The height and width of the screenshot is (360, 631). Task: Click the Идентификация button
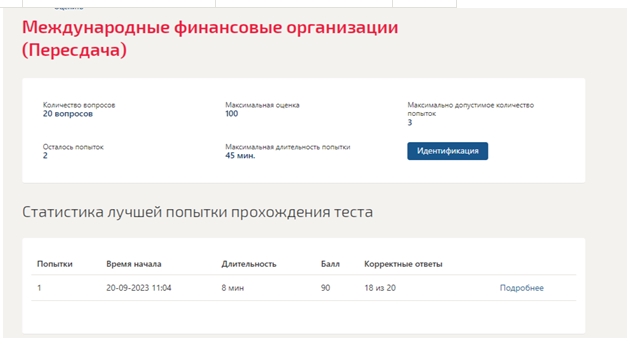[447, 151]
